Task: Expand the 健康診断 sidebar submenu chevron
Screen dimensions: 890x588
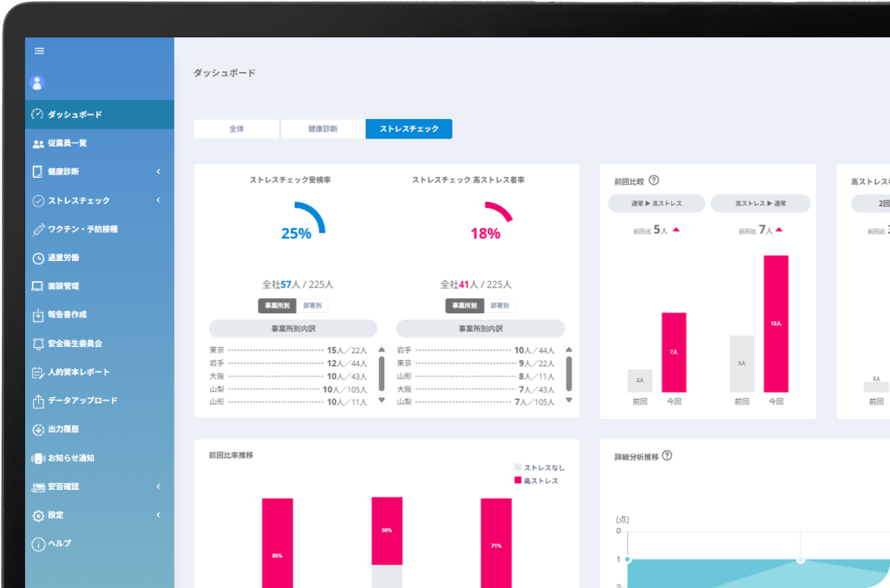Action: [x=159, y=172]
